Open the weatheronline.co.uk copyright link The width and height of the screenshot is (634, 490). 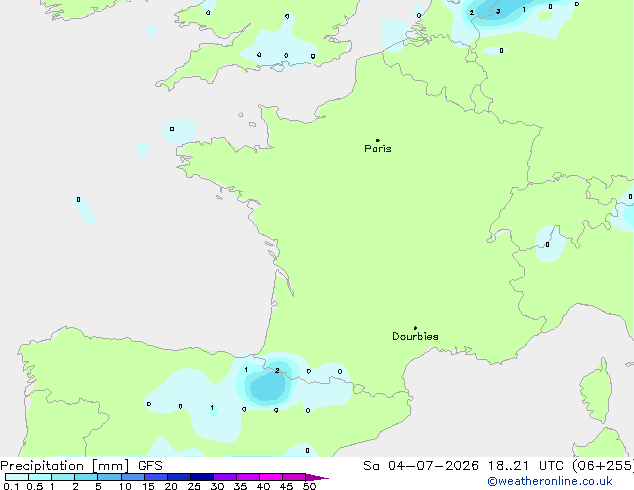click(x=550, y=481)
